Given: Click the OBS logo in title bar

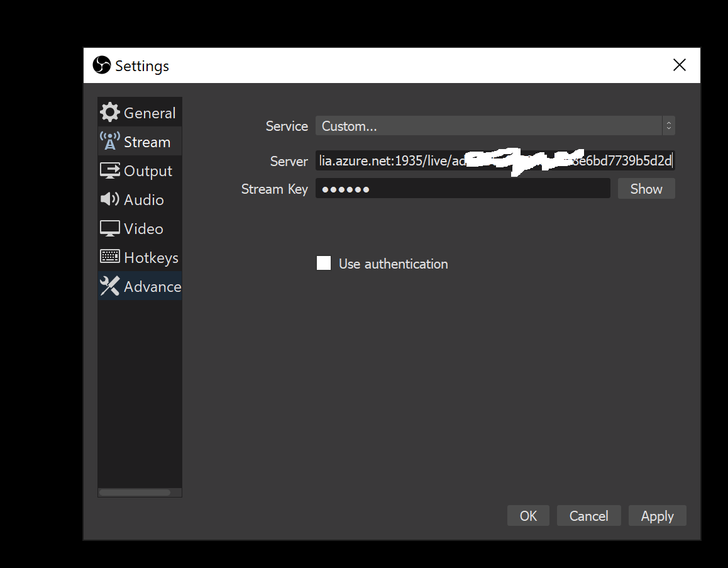Looking at the screenshot, I should click(102, 65).
